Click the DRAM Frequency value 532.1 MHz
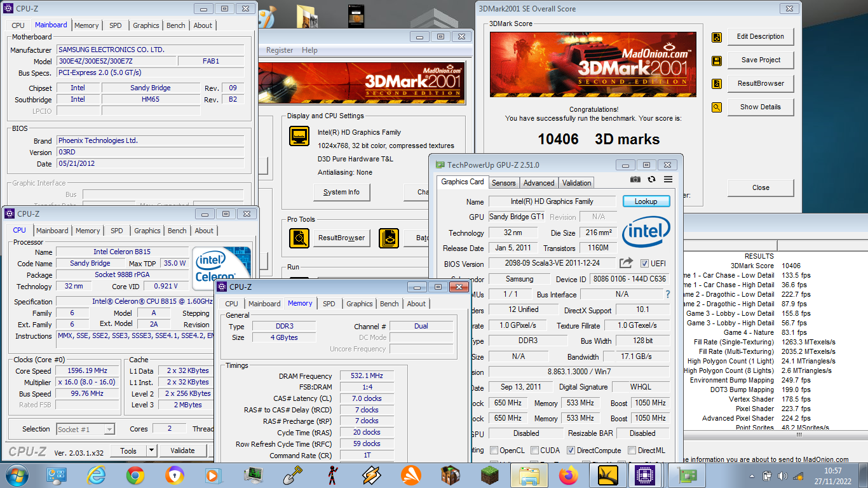This screenshot has height=488, width=868. (367, 376)
